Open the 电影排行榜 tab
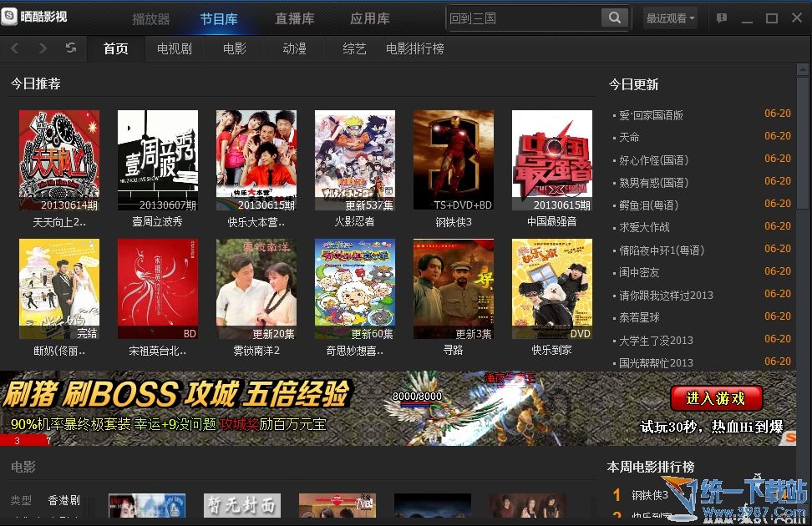This screenshot has height=526, width=812. point(415,48)
